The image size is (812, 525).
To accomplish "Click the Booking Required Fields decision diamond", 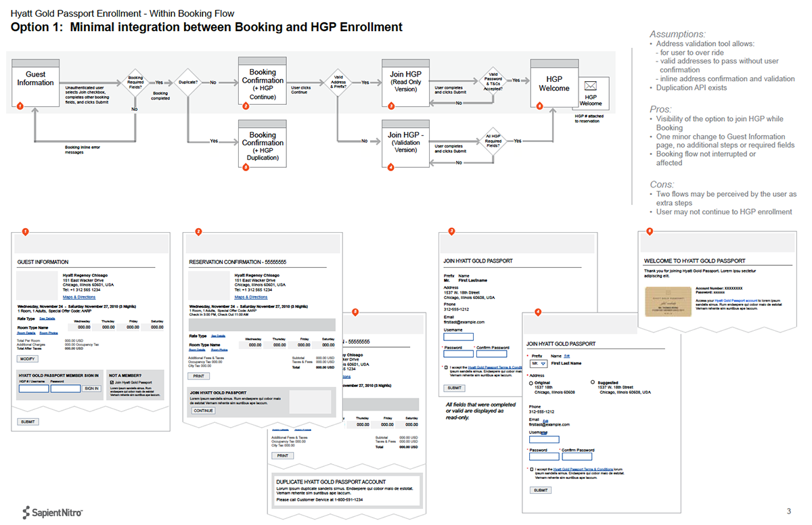I will (x=135, y=83).
